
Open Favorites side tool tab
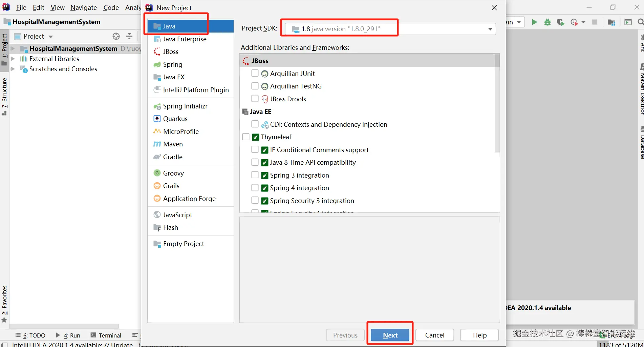[4, 304]
